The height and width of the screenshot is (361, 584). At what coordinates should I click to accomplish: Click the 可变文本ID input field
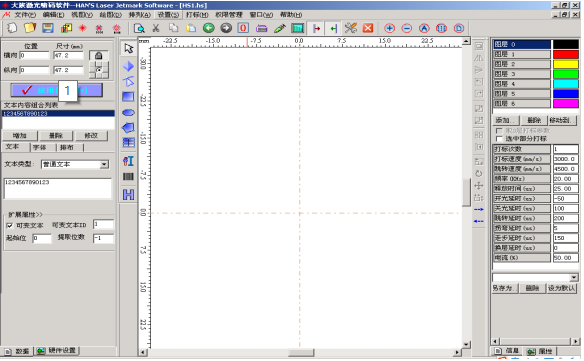point(103,224)
